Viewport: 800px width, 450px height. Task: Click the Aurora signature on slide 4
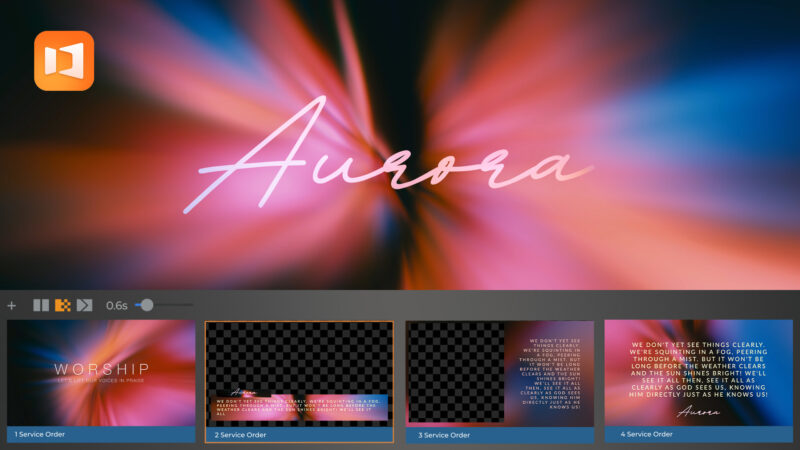tap(699, 410)
